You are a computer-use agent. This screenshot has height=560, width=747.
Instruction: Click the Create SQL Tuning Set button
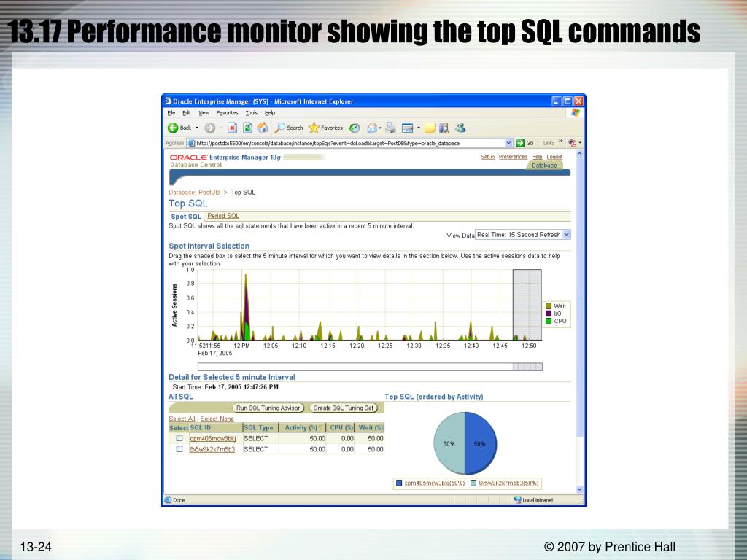(x=344, y=408)
